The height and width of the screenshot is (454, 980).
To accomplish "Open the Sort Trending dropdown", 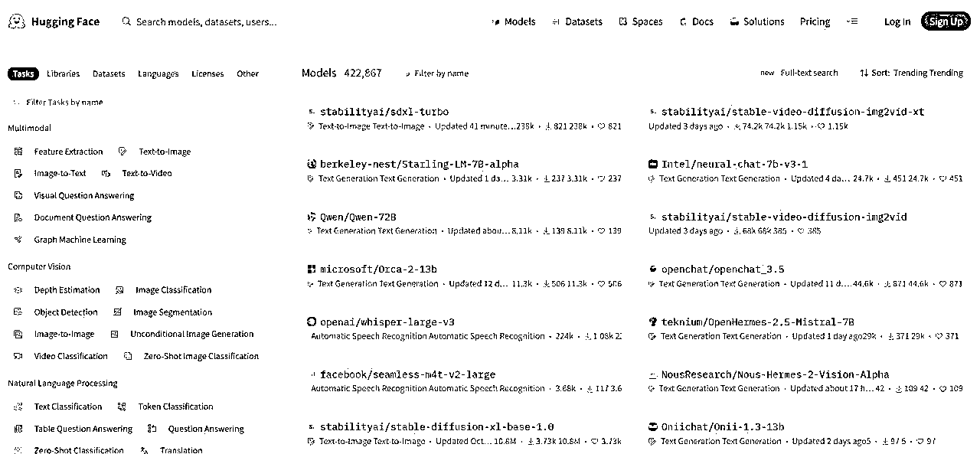I will tap(911, 73).
